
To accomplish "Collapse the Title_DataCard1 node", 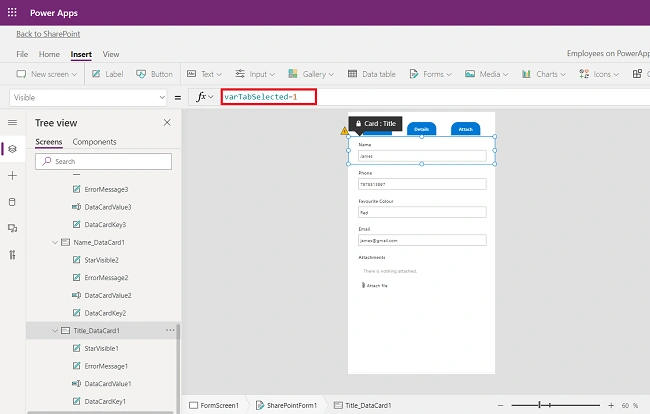I will (55, 331).
